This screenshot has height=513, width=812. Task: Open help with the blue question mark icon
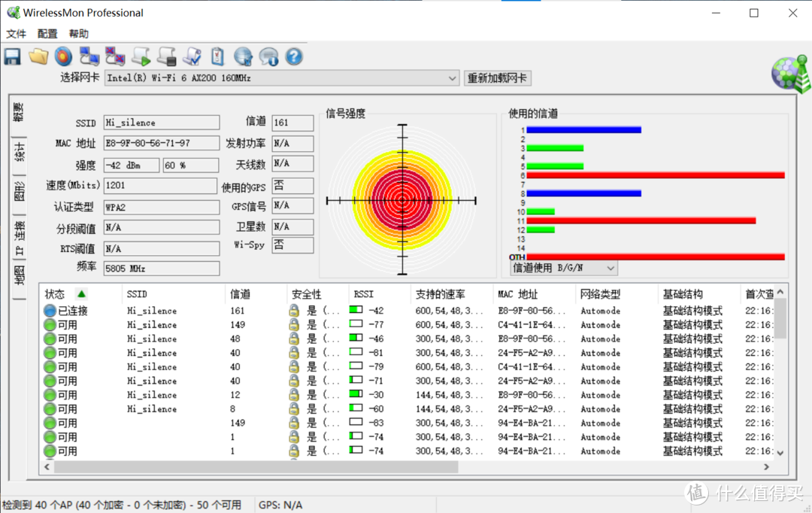(294, 56)
